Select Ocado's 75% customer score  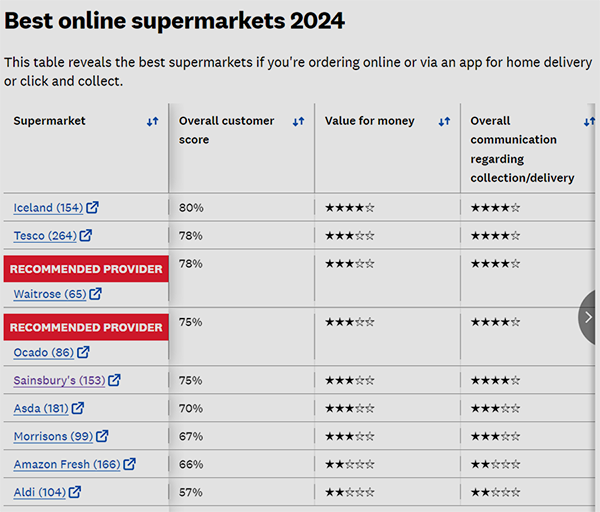191,322
